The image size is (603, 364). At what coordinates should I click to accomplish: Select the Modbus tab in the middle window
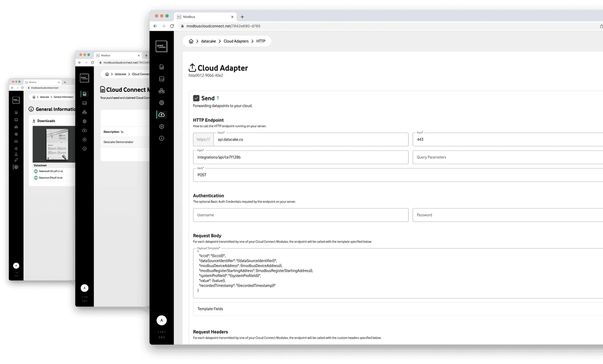[118, 55]
